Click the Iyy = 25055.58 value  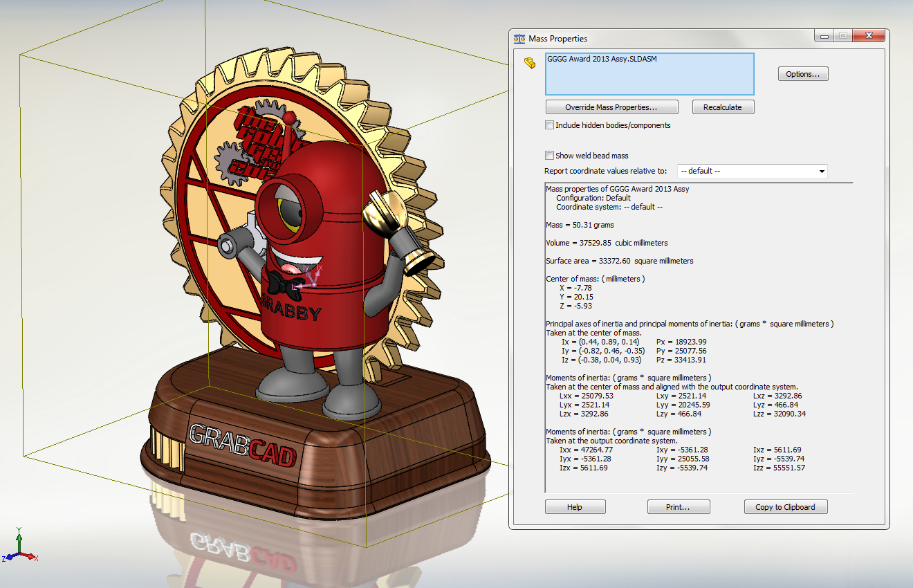pyautogui.click(x=683, y=459)
